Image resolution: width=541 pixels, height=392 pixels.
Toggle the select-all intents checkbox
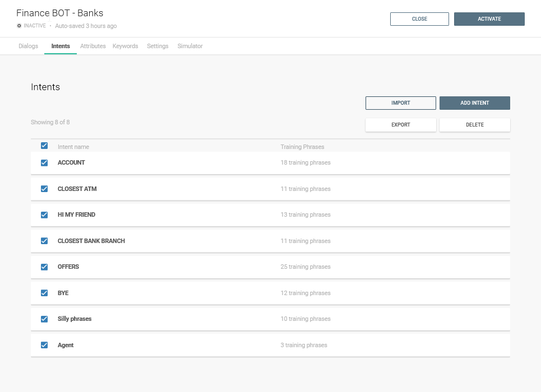(x=44, y=146)
